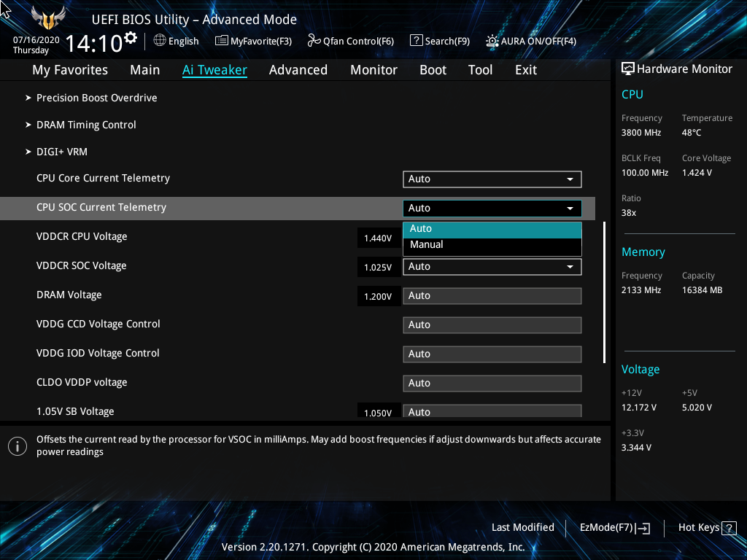This screenshot has height=560, width=747.
Task: Click the Last Modified button
Action: coord(522,528)
